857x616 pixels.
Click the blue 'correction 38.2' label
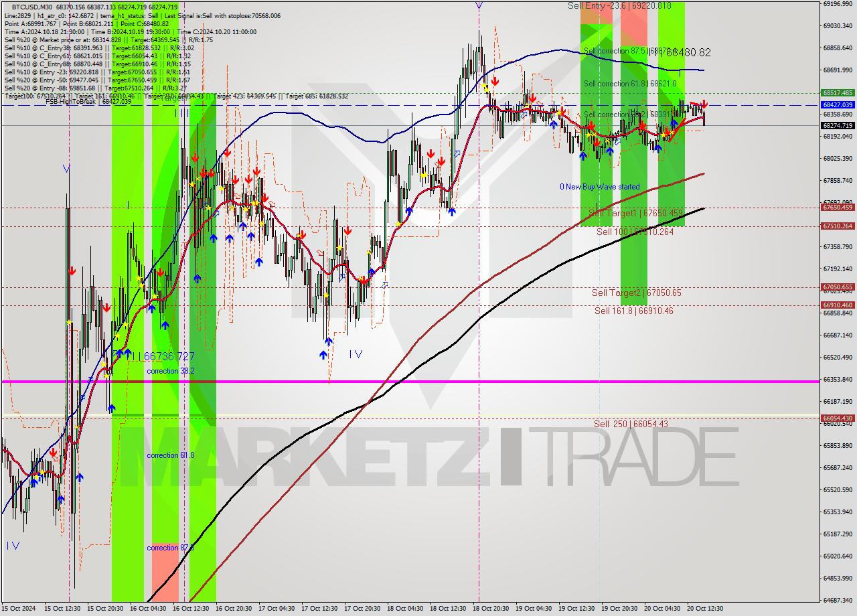click(171, 371)
